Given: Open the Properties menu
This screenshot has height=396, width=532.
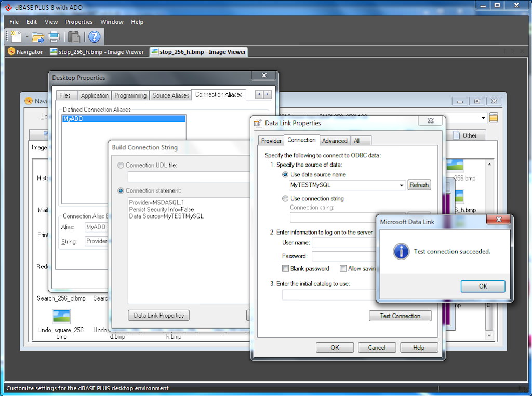Looking at the screenshot, I should 79,22.
